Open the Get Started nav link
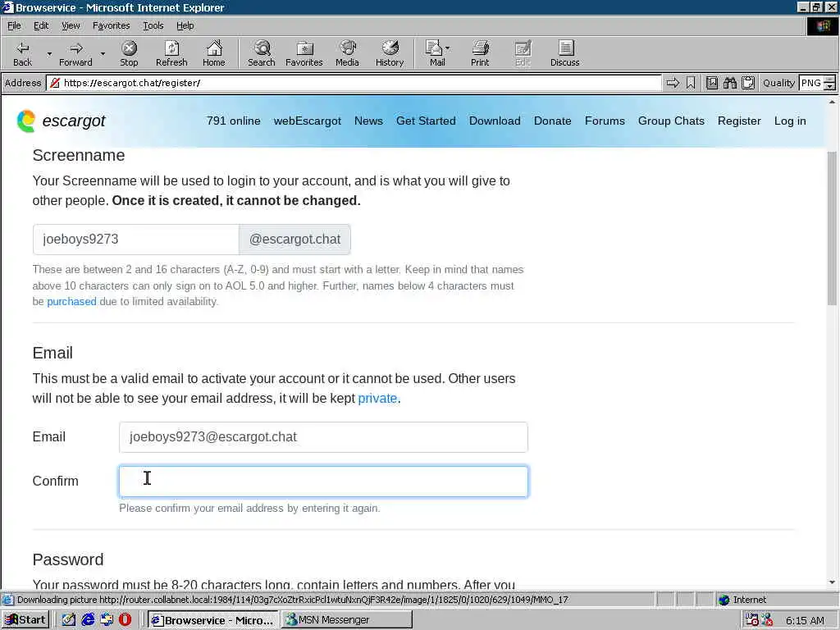Viewport: 840px width, 630px height. click(x=426, y=121)
